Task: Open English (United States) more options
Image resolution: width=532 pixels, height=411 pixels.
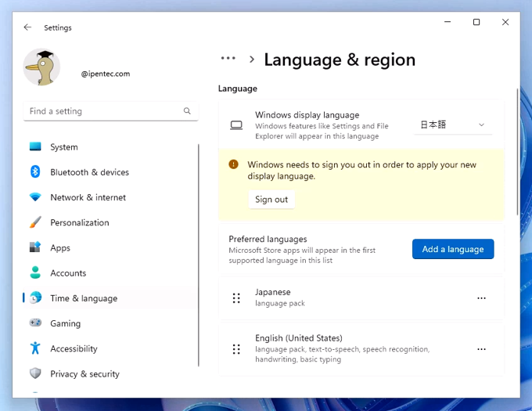Action: click(x=481, y=349)
